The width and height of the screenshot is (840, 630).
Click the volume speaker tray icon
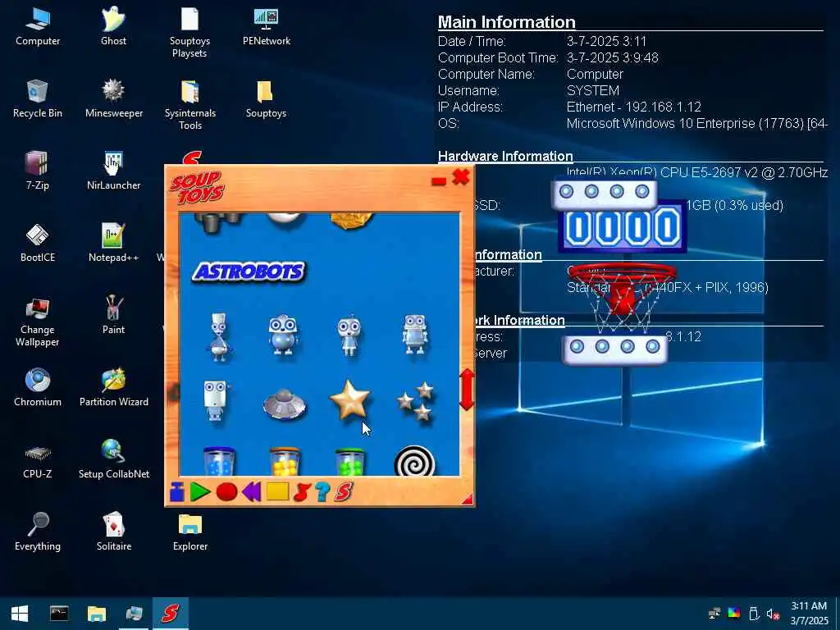773,614
